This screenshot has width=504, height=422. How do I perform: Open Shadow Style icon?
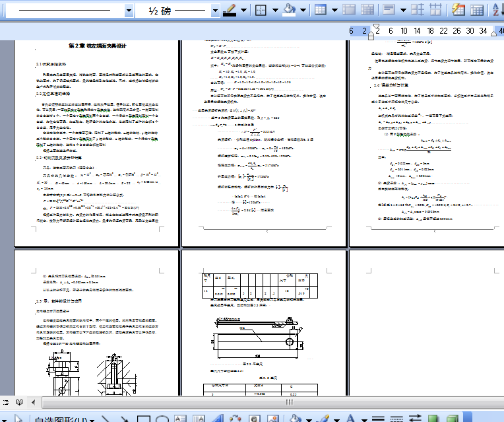point(433,419)
